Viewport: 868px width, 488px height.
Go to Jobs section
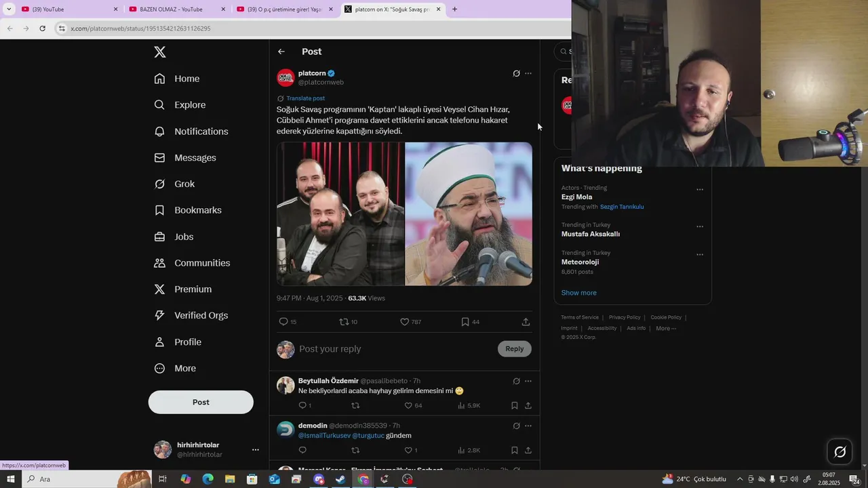tap(174, 237)
